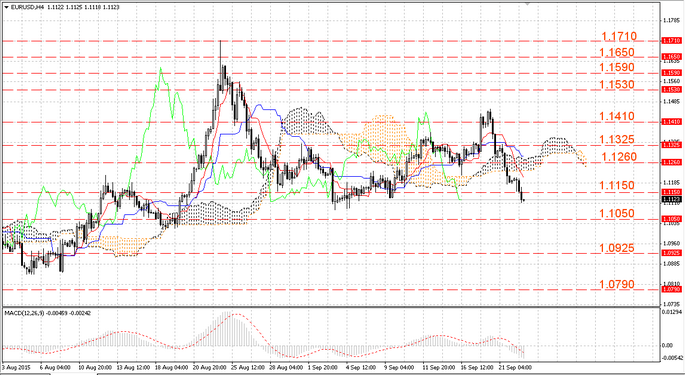Viewport: 685px width, 375px height.
Task: Click the 10 Aug 20:00 time label
Action: [x=95, y=368]
